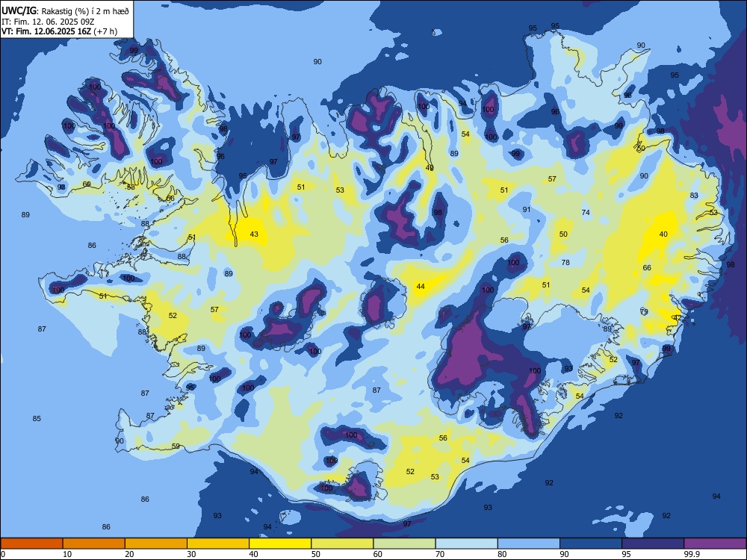747x560 pixels.
Task: Click the 95–99.9 indigo legend swatch
Action: click(653, 544)
